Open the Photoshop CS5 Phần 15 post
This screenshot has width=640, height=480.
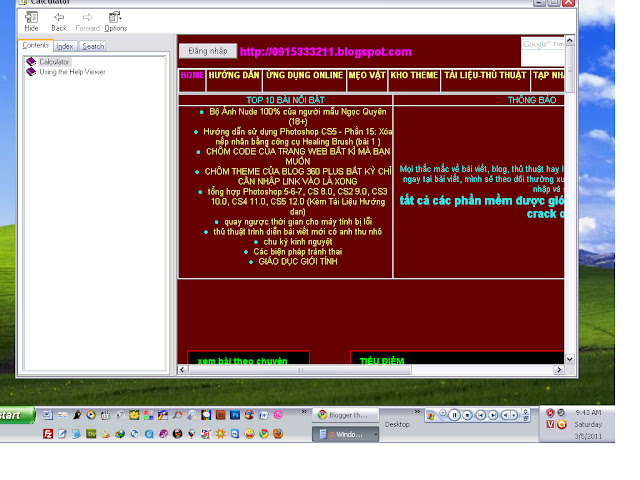(298, 136)
